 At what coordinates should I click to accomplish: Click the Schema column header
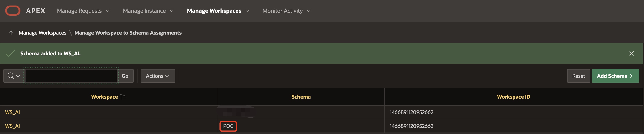click(x=301, y=97)
